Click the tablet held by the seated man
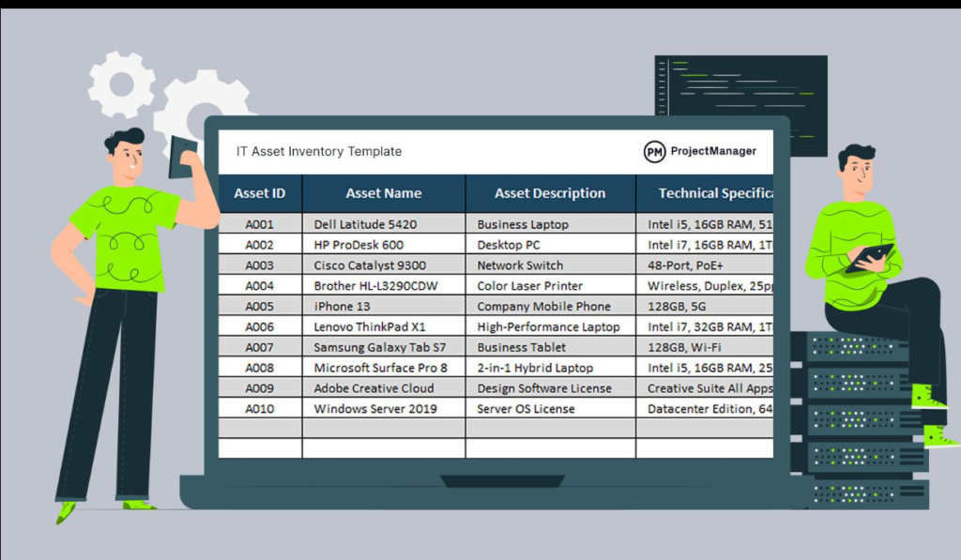 point(868,257)
